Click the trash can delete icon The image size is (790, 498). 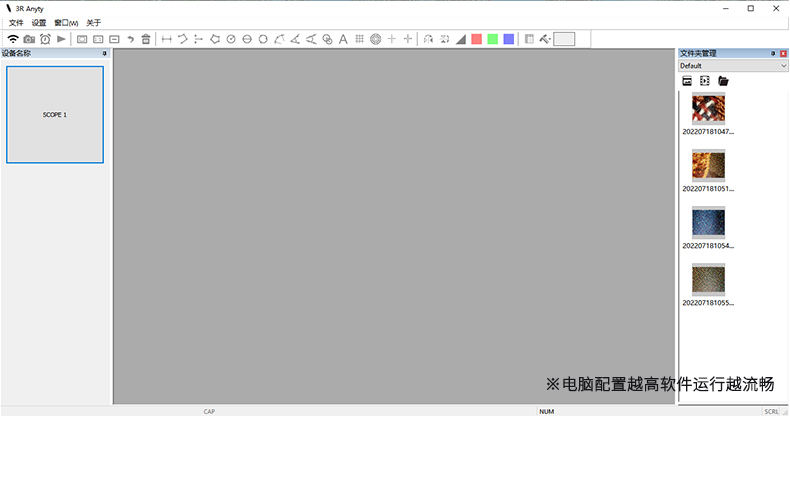[x=146, y=39]
